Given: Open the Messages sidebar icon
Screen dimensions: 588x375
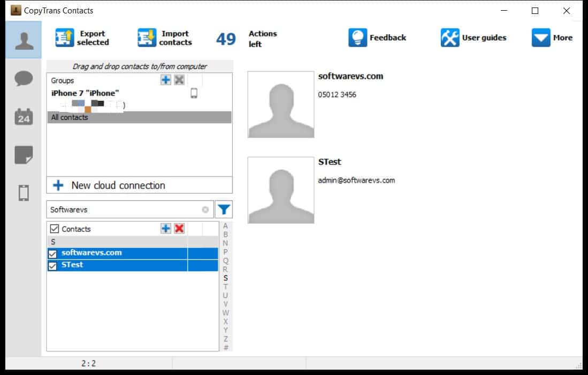Looking at the screenshot, I should [24, 79].
